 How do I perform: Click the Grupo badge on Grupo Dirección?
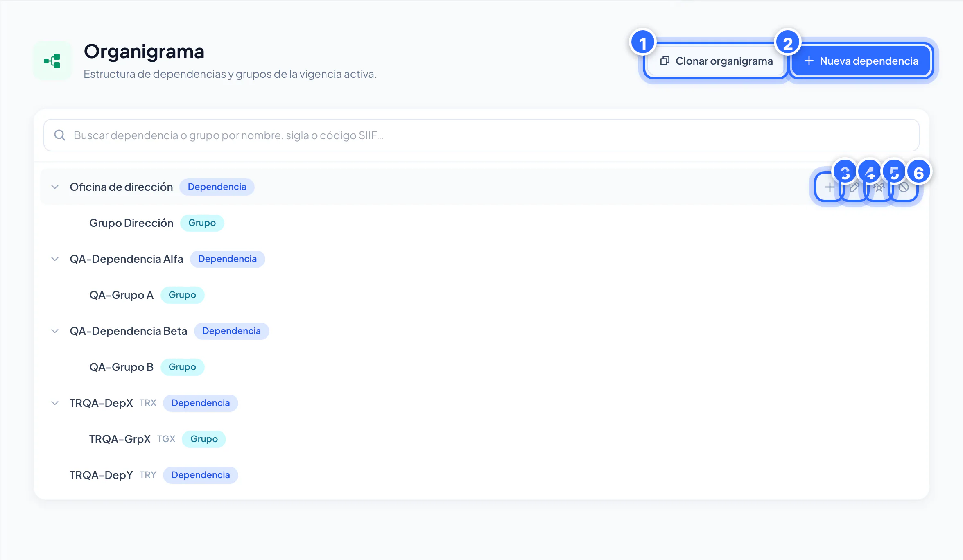(x=202, y=223)
